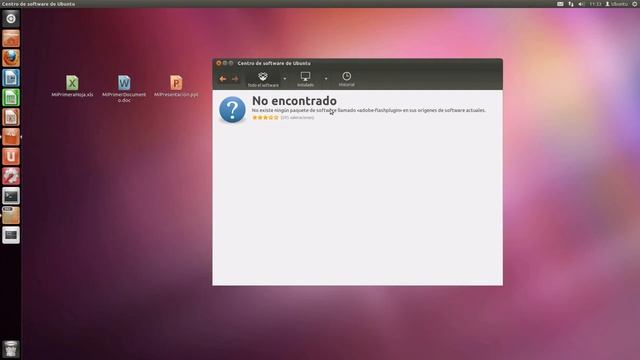Viewport: 640px width, 360px height.
Task: Show the Instalado software section
Action: coord(305,79)
